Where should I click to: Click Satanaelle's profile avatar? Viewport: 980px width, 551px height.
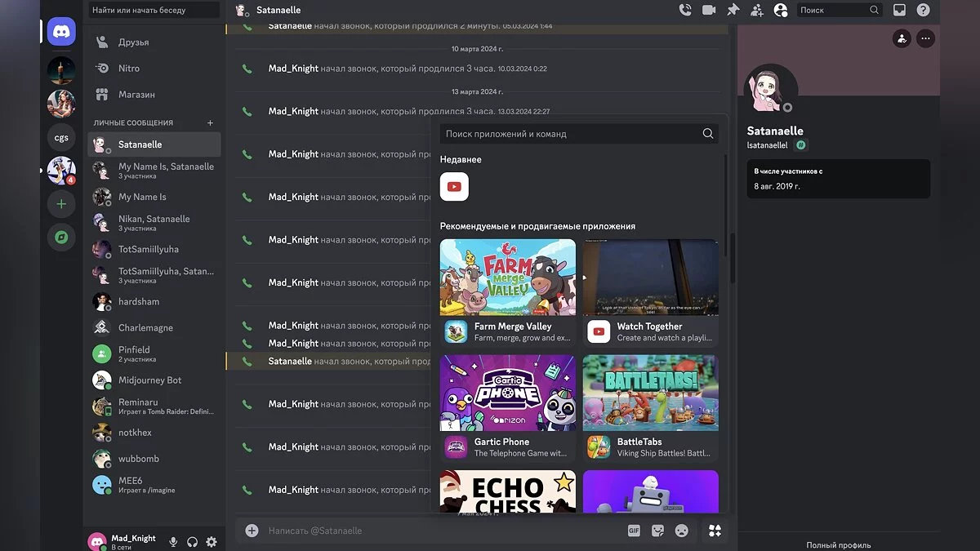(769, 90)
